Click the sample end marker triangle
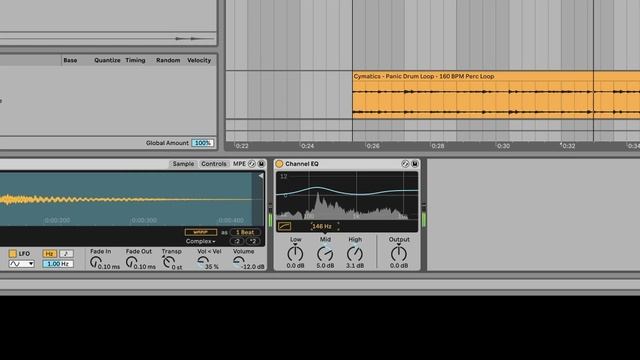 260,176
